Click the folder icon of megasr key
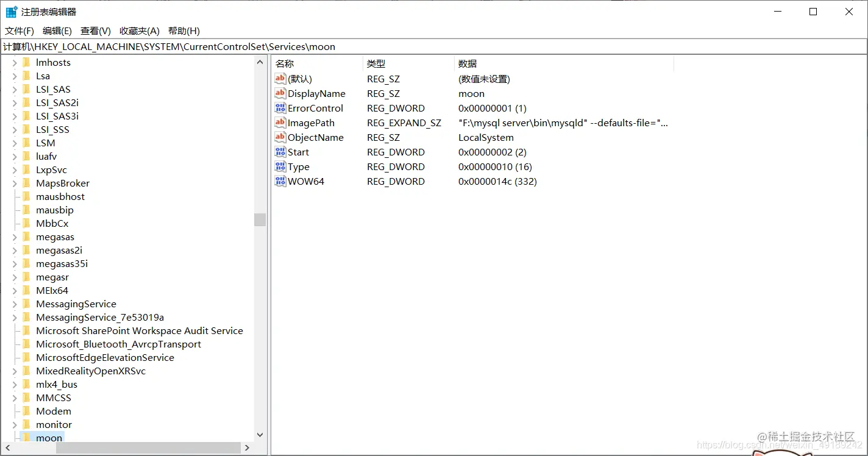Image resolution: width=868 pixels, height=456 pixels. click(26, 277)
